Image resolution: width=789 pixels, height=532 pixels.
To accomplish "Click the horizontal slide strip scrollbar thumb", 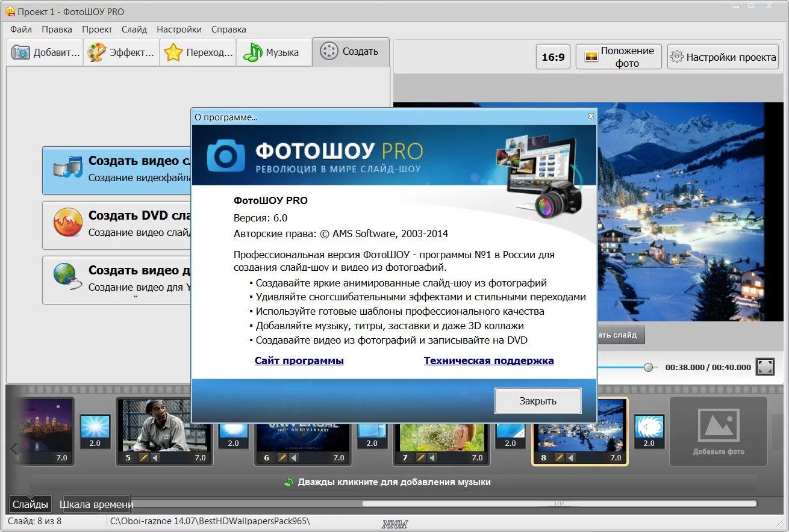I will point(559,504).
